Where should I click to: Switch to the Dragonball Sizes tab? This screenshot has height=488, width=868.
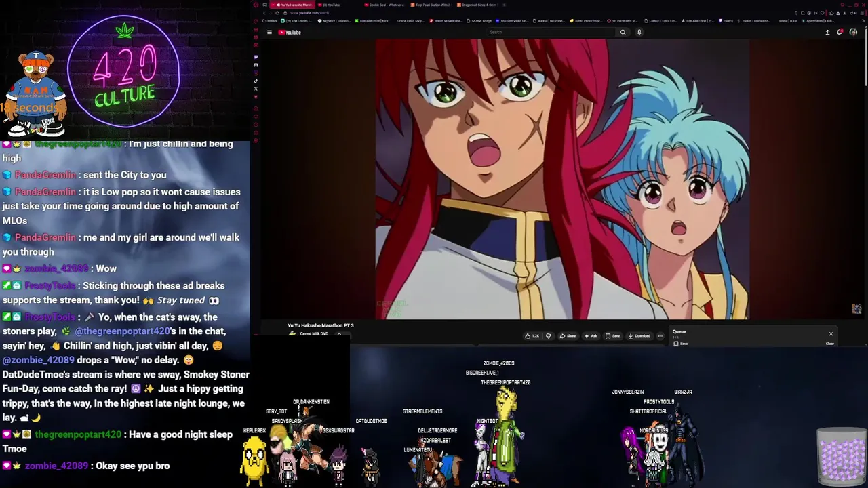point(478,5)
